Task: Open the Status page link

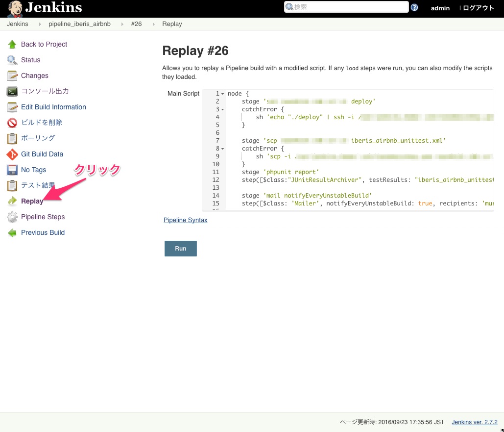Action: coord(30,60)
